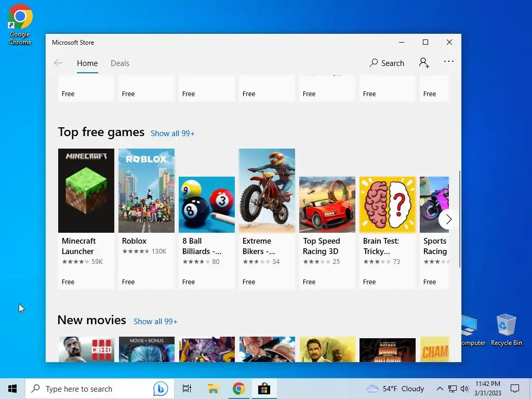Click the Minecraft 59K star rating

pyautogui.click(x=82, y=262)
